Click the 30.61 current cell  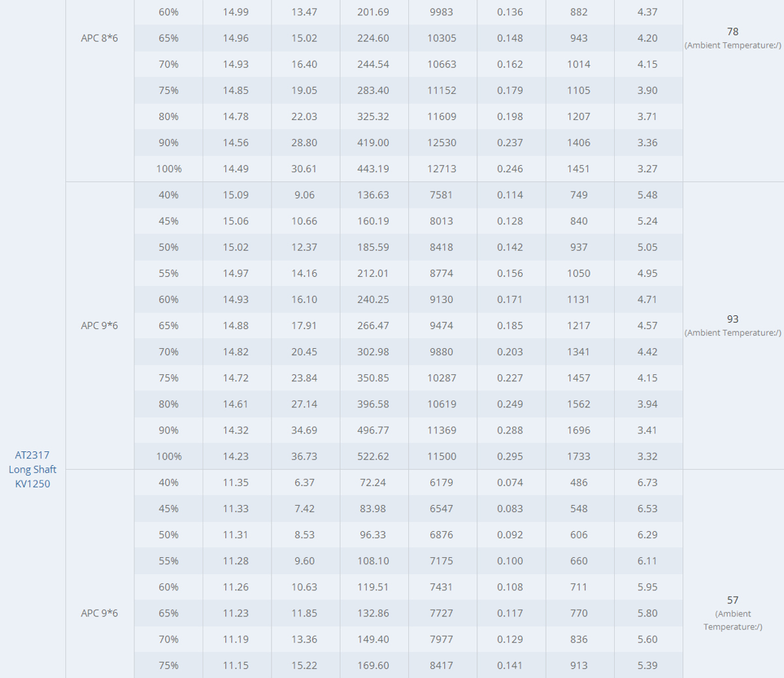[304, 169]
